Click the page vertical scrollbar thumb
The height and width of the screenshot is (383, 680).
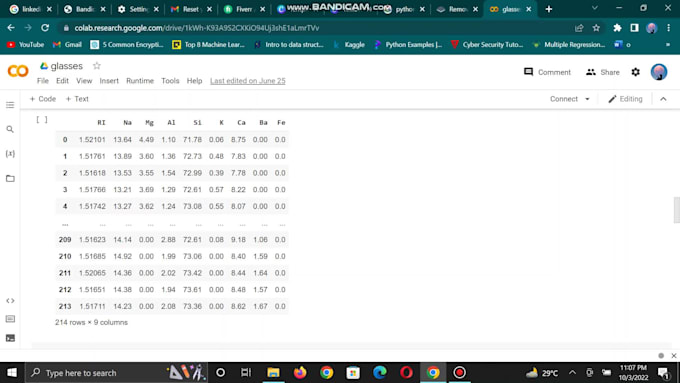tap(677, 210)
